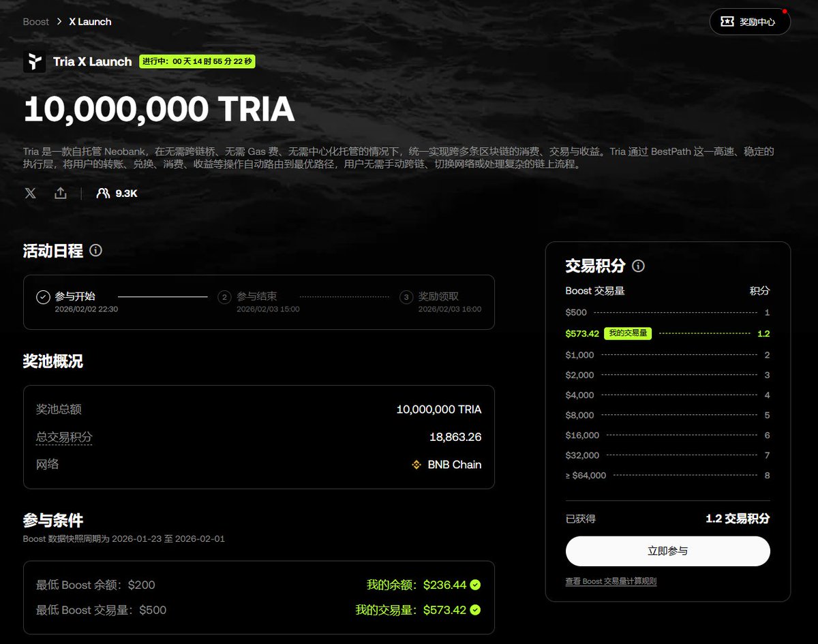818x644 pixels.
Task: Click the Boost 交易量 column header
Action: (595, 291)
